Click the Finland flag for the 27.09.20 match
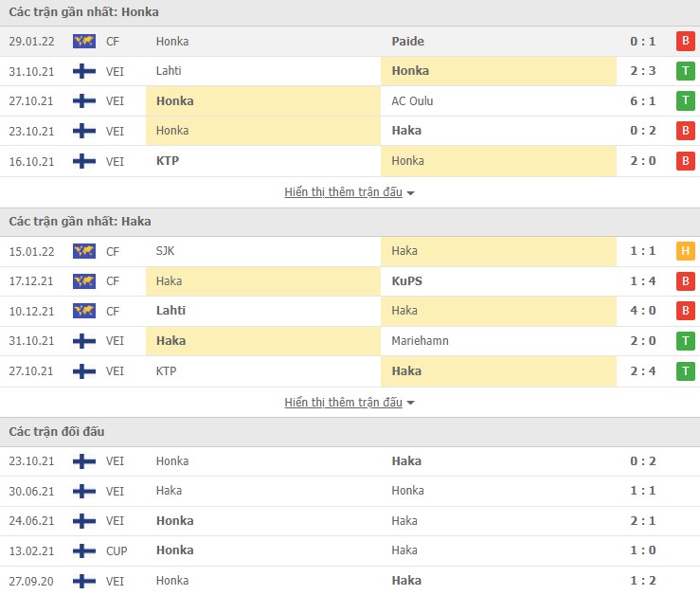The image size is (700, 595). [x=84, y=581]
